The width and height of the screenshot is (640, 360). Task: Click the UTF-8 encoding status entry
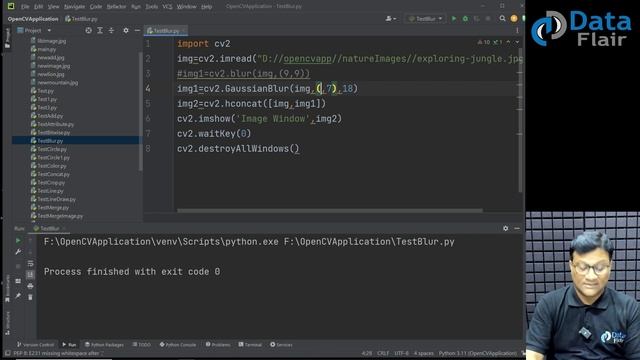[x=401, y=353]
